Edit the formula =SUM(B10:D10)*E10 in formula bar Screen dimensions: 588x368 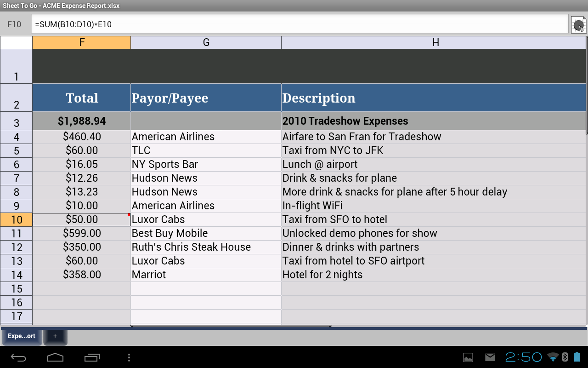tap(300, 24)
